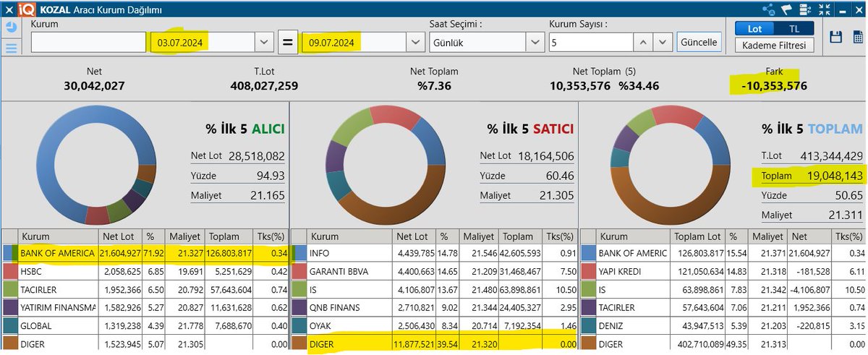Select IS in the sellers table
This screenshot has height=355, width=868.
(x=434, y=289)
